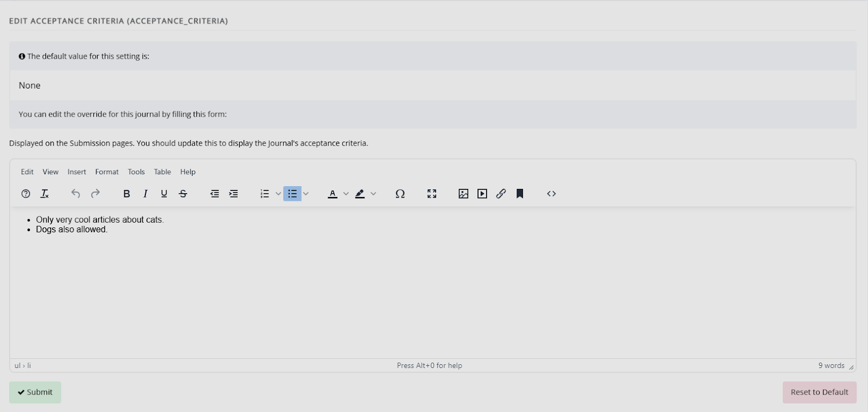The image size is (868, 412).
Task: Open text color picker dropdown
Action: [x=346, y=194]
